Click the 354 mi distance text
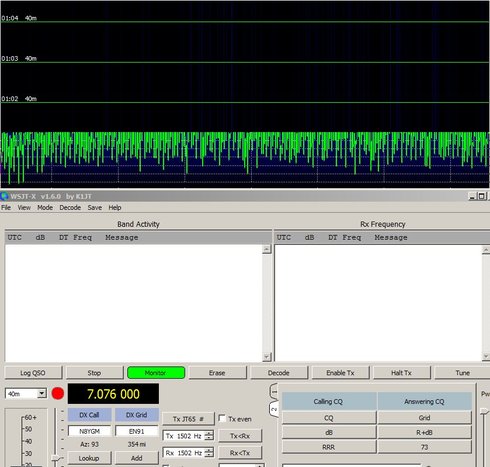Screen dimensions: 490x467 137,444
